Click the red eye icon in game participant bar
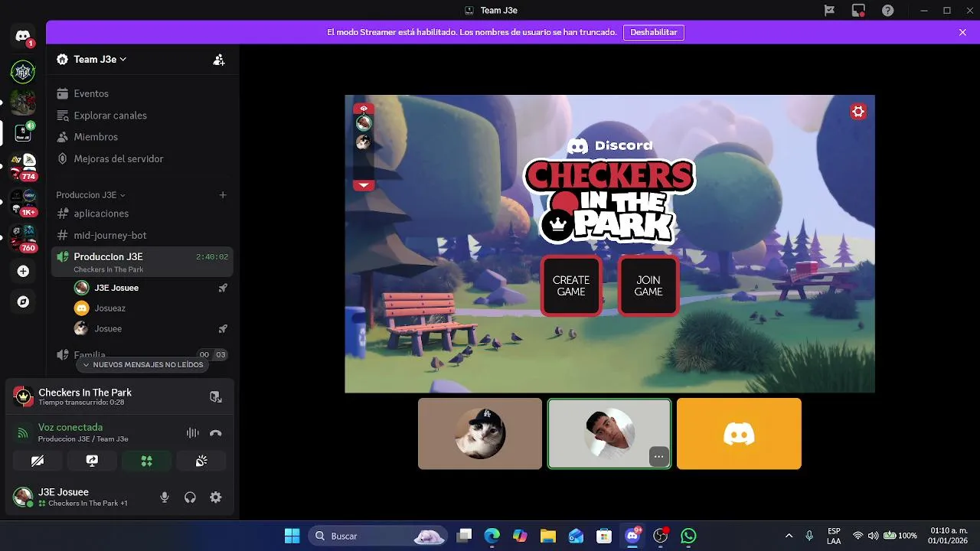The height and width of the screenshot is (551, 980). tap(364, 108)
